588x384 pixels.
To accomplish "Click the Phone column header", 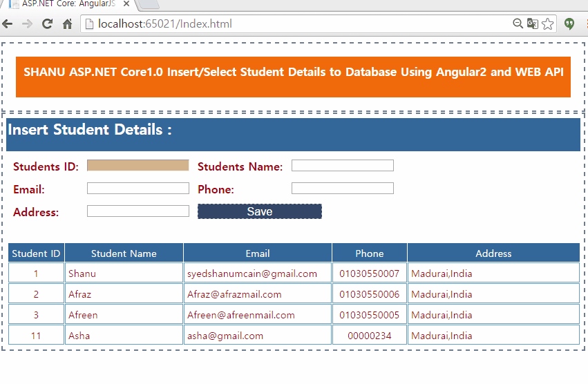I will (x=370, y=253).
